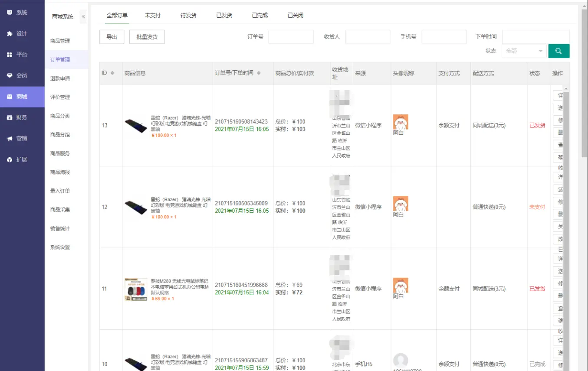The width and height of the screenshot is (588, 371).
Task: Click the 已发货 status in order 11 row
Action: 537,289
